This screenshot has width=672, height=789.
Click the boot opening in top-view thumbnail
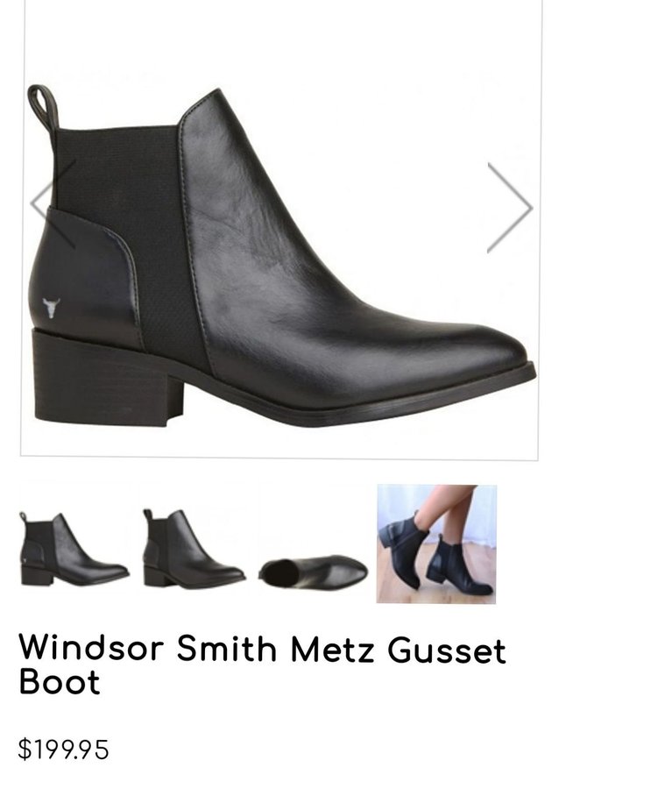(280, 573)
